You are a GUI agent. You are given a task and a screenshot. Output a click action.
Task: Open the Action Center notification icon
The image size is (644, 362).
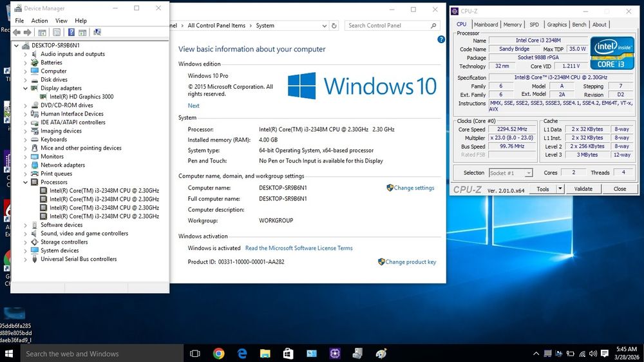(605, 354)
